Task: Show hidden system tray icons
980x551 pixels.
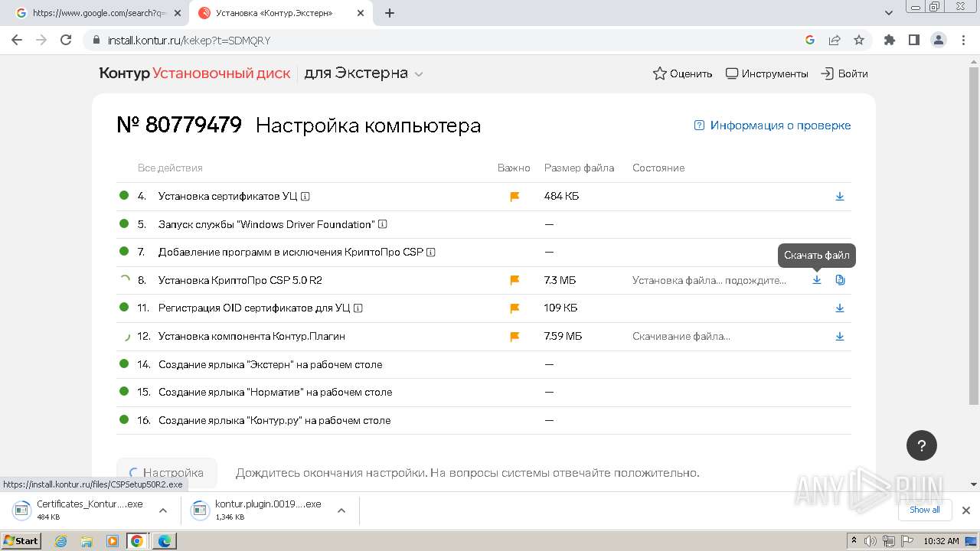Action: pyautogui.click(x=854, y=541)
